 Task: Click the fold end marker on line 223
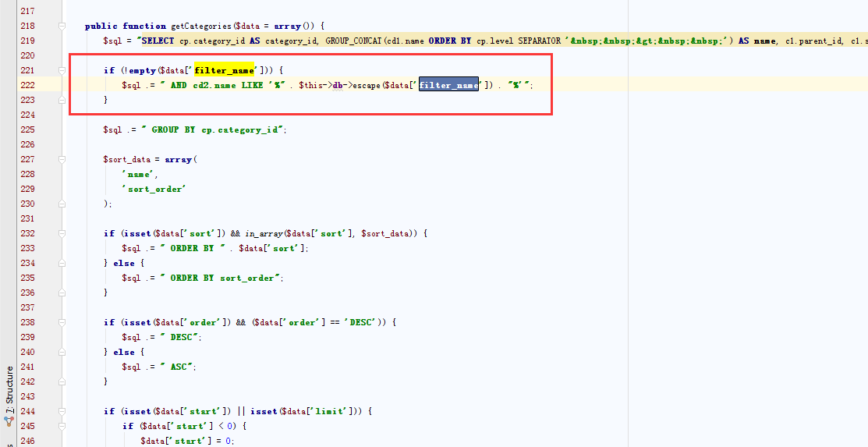pos(62,100)
